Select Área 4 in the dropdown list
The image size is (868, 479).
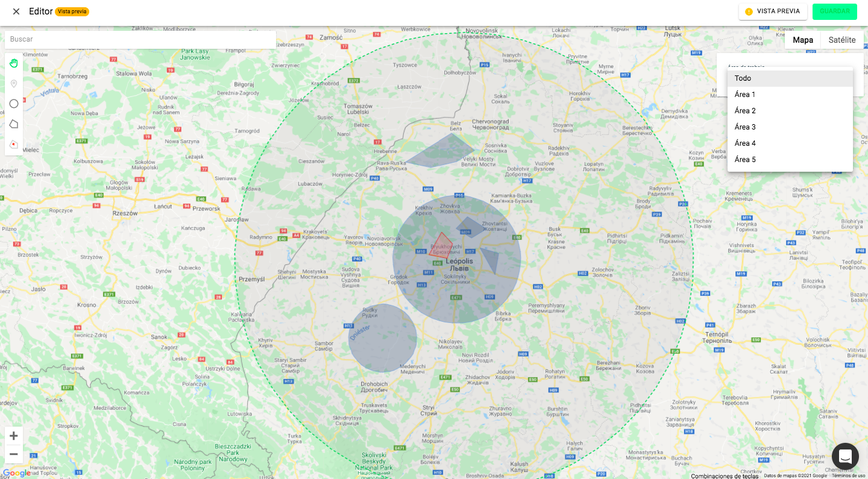pos(790,143)
